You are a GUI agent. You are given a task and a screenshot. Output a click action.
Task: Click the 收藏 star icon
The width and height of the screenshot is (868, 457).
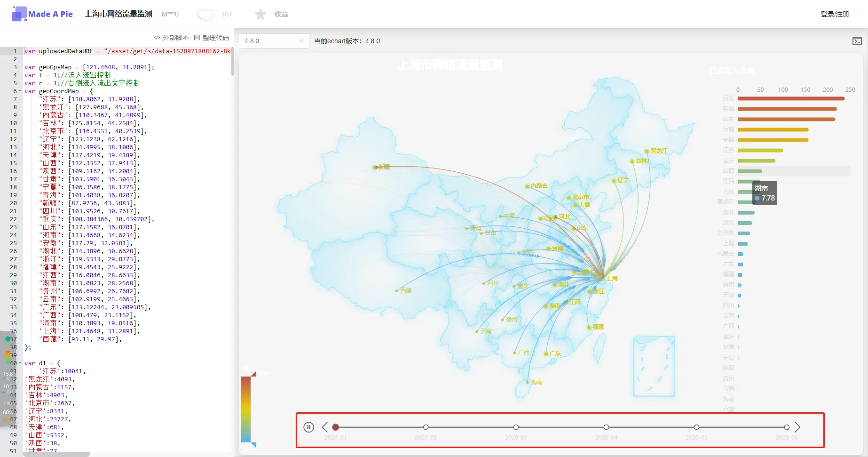click(260, 14)
